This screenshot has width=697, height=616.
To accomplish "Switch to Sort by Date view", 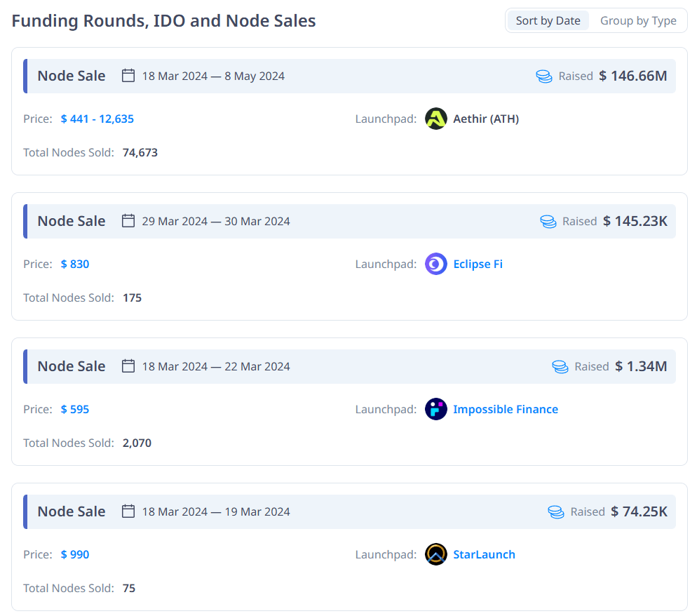I will [548, 20].
